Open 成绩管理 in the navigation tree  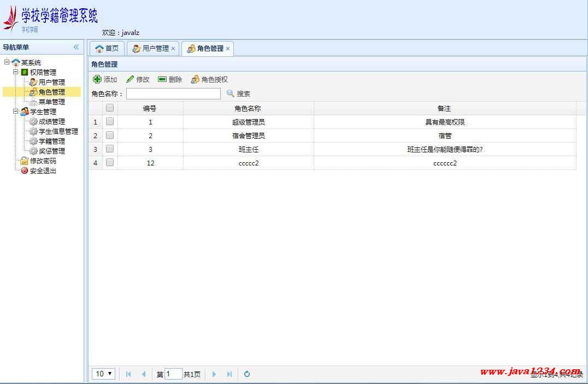click(x=51, y=121)
